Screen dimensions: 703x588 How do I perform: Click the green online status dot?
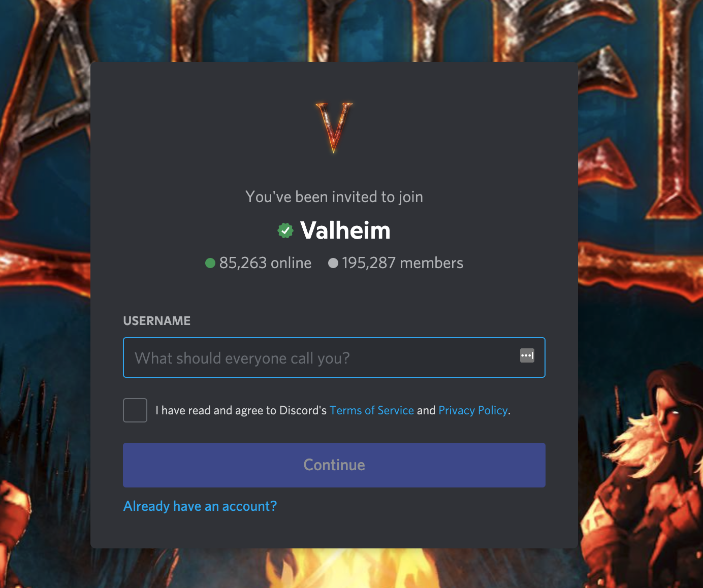(x=210, y=263)
